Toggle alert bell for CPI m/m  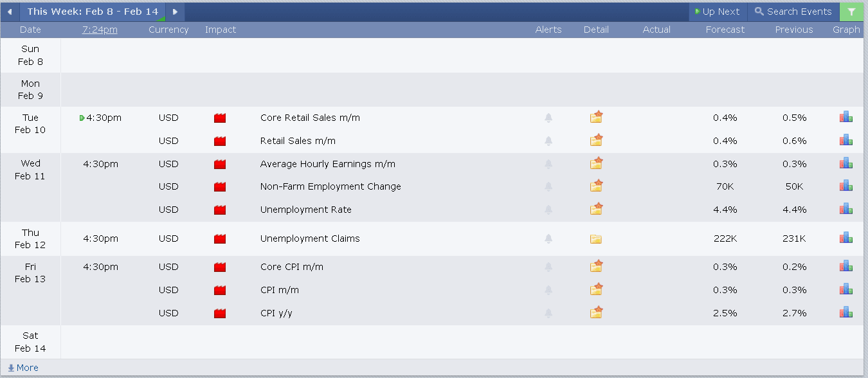coord(548,290)
